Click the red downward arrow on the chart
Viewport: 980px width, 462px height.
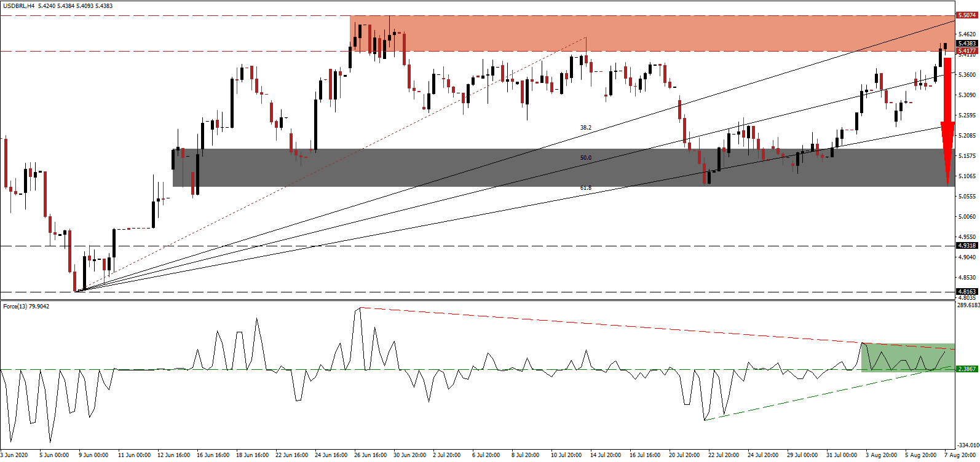(x=947, y=123)
